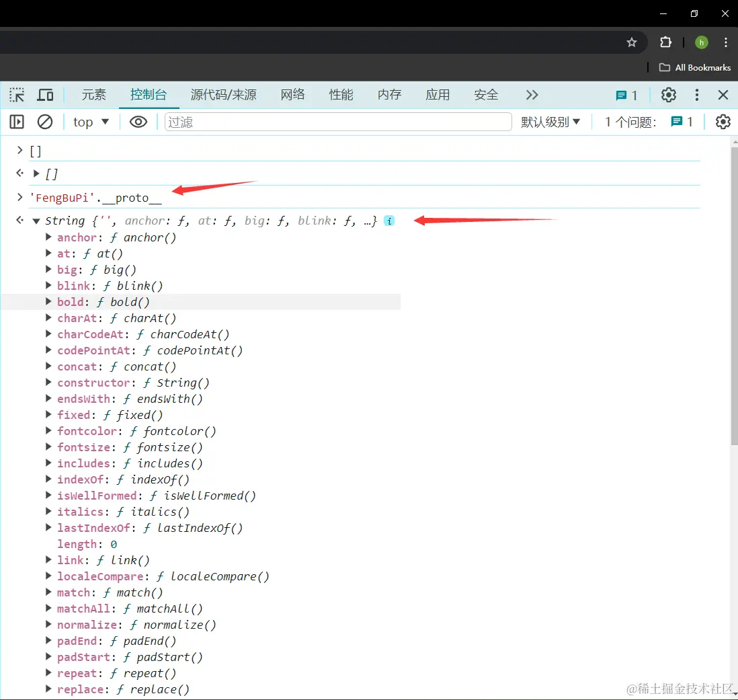The width and height of the screenshot is (738, 700).
Task: Expand the matchAll function entry
Action: 48,608
